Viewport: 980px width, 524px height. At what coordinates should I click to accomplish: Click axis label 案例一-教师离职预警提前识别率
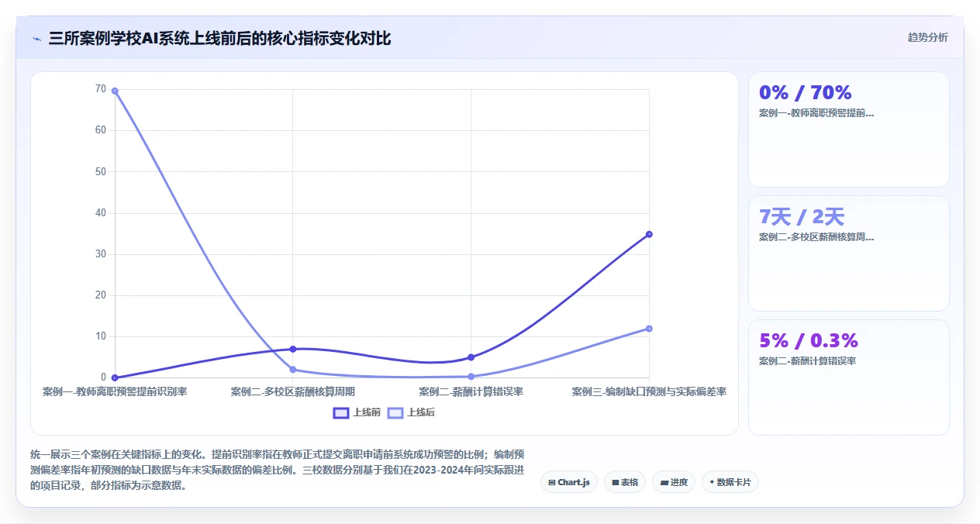[x=115, y=391]
